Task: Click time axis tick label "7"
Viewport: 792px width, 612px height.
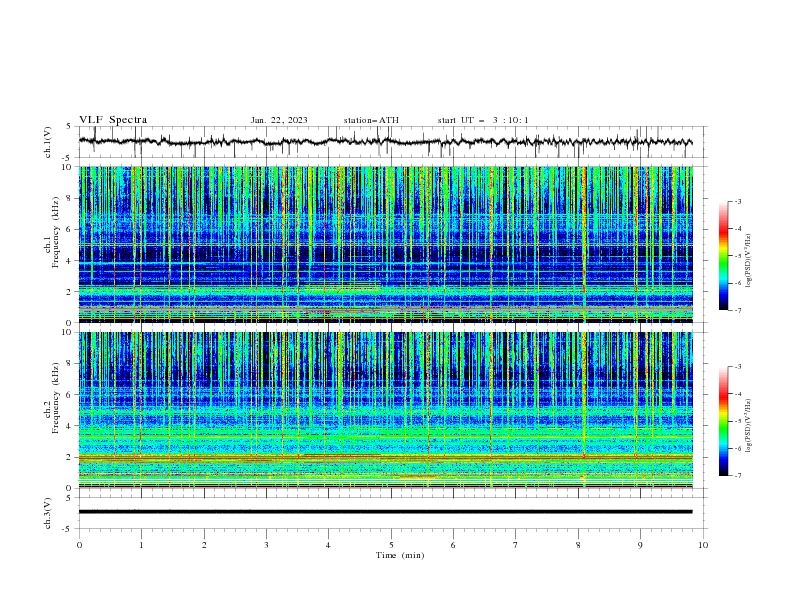Action: (x=516, y=545)
